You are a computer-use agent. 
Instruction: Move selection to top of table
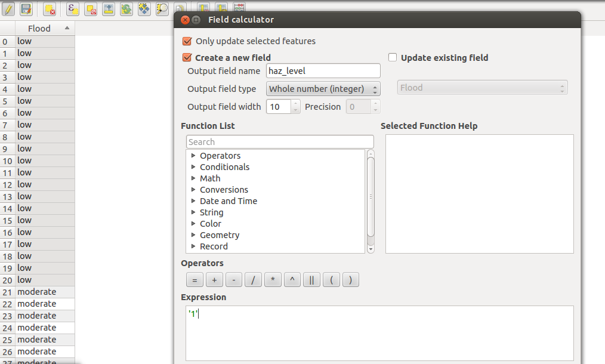(109, 8)
